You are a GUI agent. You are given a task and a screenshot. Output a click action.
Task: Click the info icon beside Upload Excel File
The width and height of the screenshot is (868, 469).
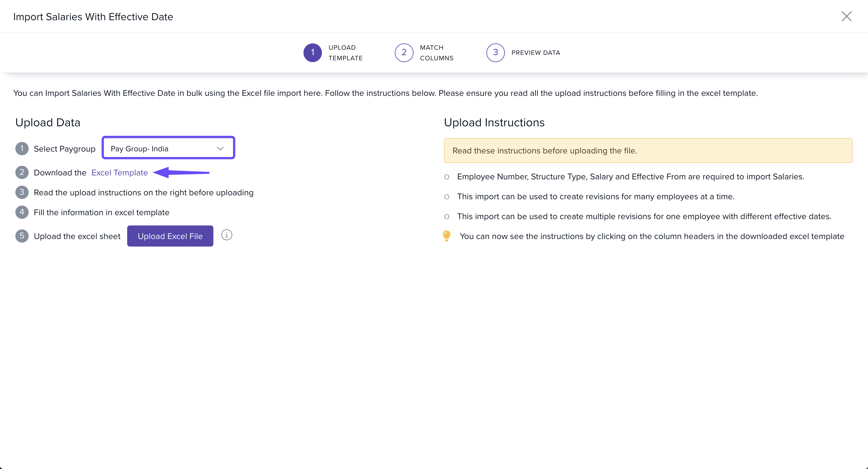click(x=226, y=235)
